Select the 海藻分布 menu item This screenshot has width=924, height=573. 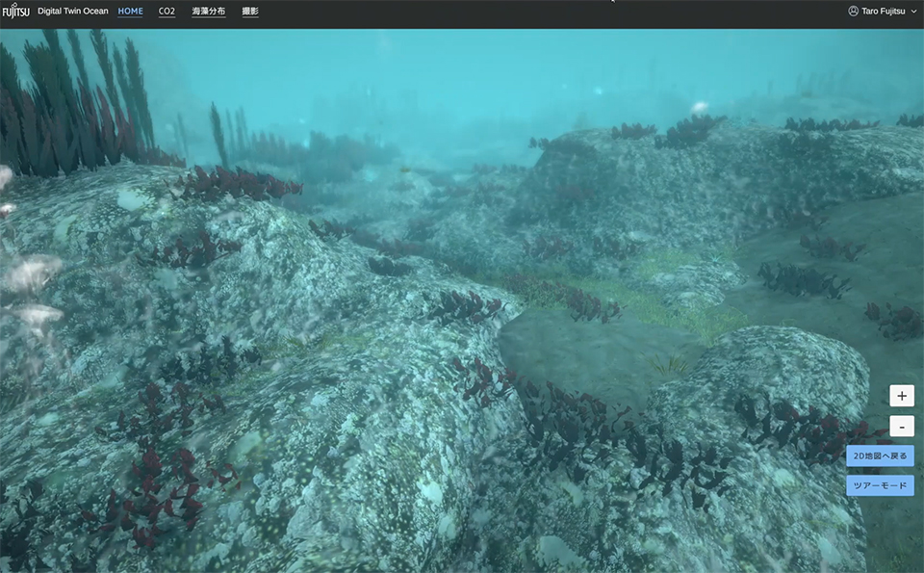(x=208, y=12)
